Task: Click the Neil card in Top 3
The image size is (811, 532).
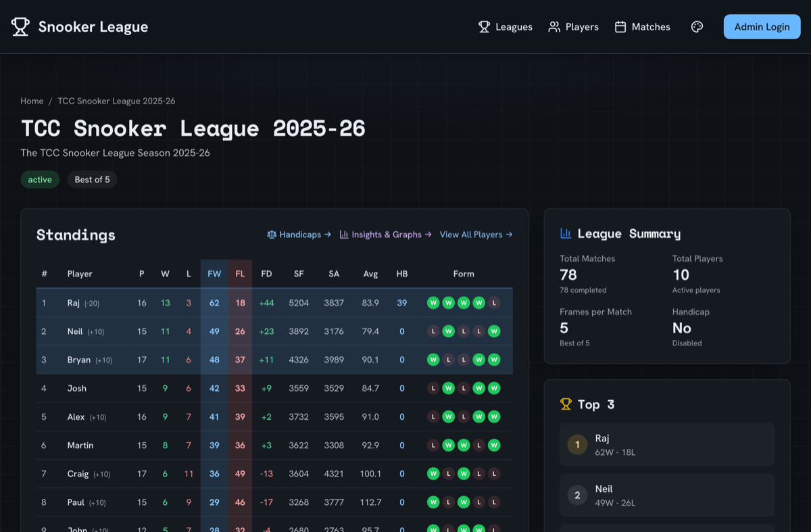Action: [667, 495]
